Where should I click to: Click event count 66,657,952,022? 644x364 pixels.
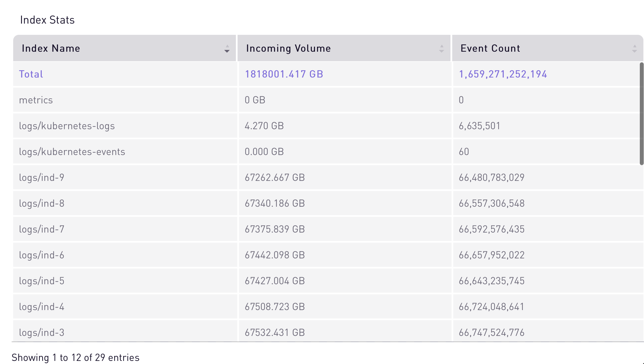coord(491,255)
